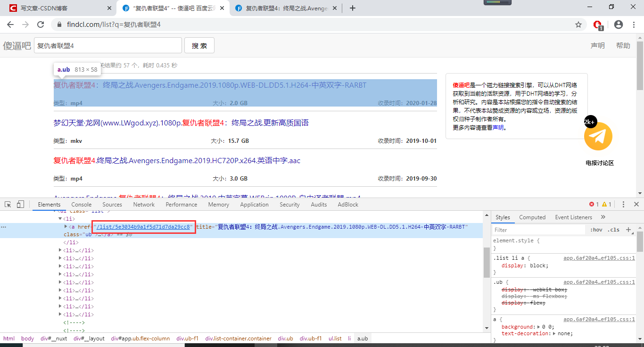
Task: Show more Styles sidebar tabs via chevron
Action: click(603, 217)
